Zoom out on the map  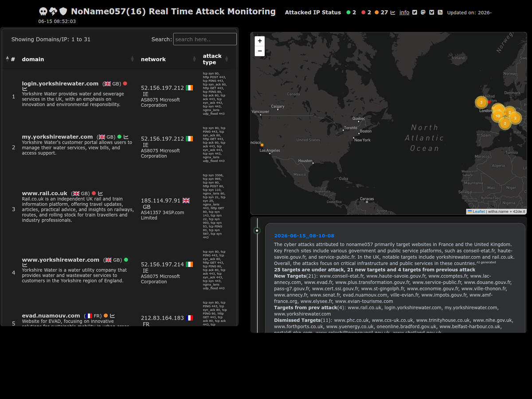click(x=260, y=51)
